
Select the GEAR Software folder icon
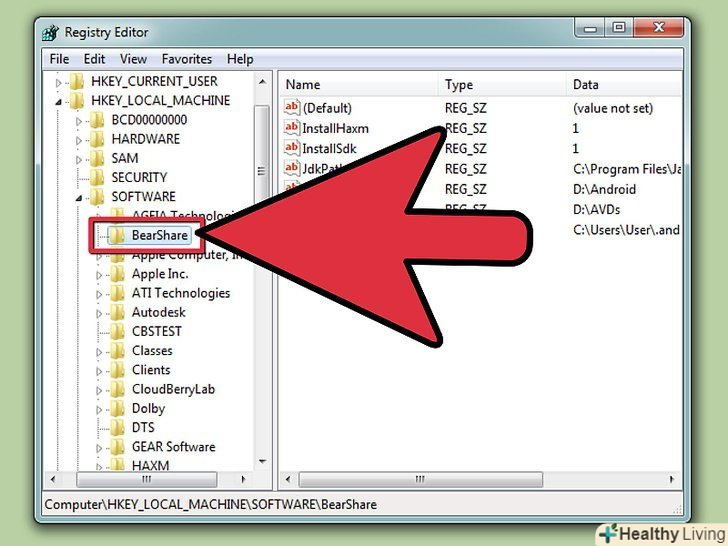(117, 447)
